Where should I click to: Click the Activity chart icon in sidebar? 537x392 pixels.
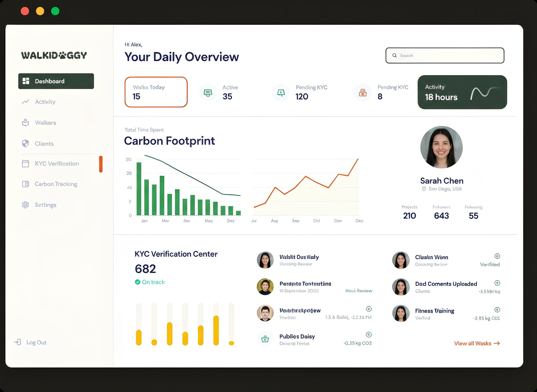(x=26, y=102)
